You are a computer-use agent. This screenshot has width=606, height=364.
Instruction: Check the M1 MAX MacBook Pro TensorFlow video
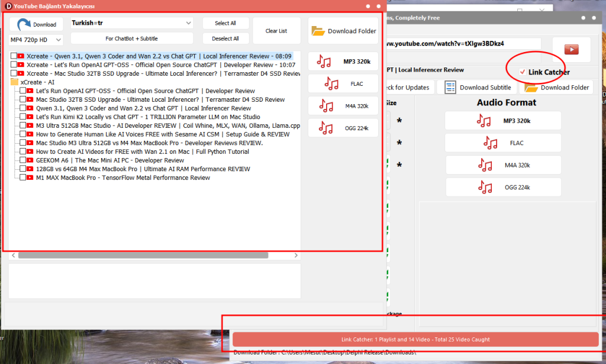23,178
